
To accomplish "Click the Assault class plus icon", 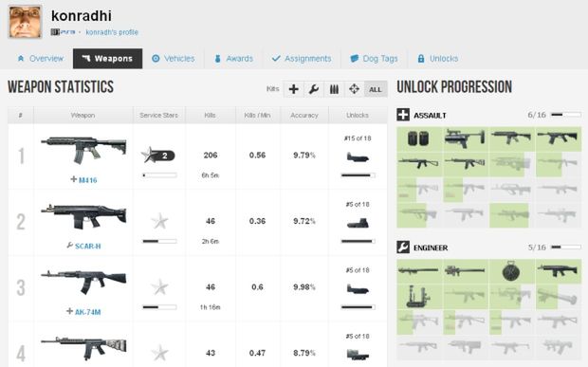I will click(x=403, y=115).
